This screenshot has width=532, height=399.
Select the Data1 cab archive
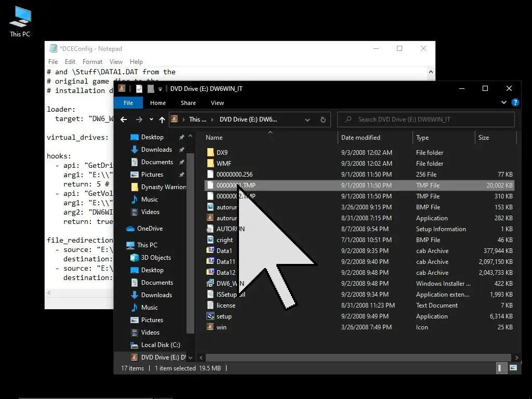pyautogui.click(x=224, y=251)
